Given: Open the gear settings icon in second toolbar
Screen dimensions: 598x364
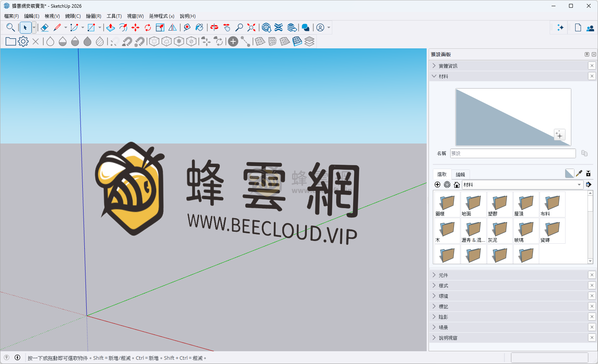Looking at the screenshot, I should (x=23, y=41).
